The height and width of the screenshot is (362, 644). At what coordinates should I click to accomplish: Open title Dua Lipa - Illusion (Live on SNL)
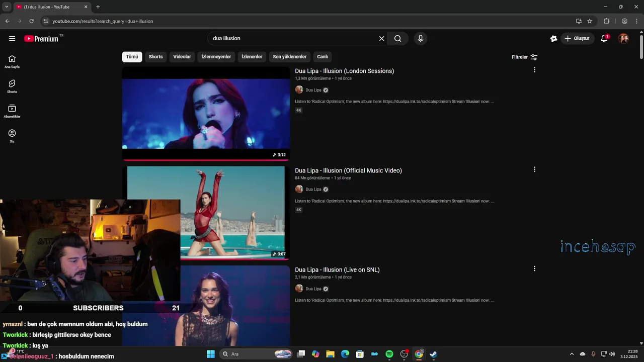click(337, 270)
